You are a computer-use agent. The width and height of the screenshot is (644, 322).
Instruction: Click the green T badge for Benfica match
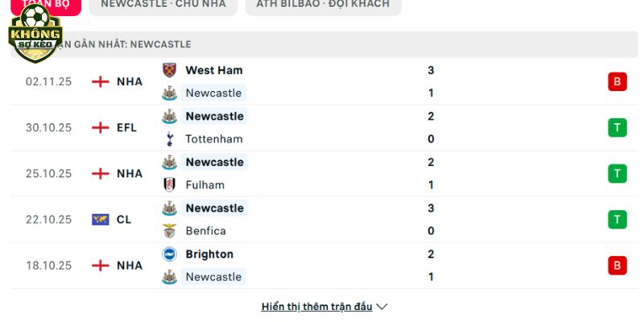tap(617, 219)
